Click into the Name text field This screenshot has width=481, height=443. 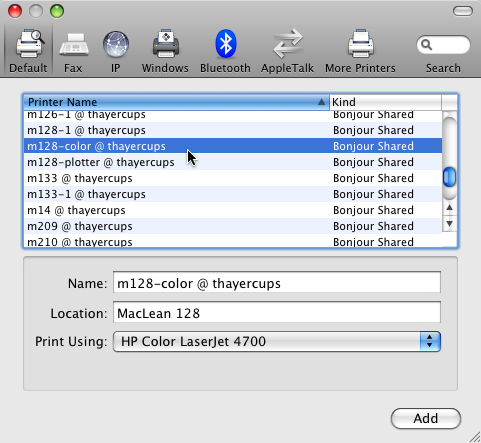277,283
